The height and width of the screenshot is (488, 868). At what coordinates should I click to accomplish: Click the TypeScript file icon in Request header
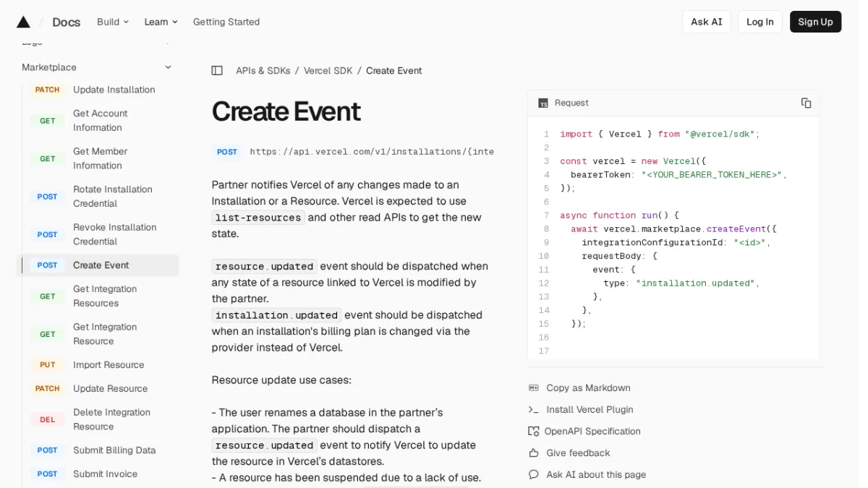[x=543, y=103]
